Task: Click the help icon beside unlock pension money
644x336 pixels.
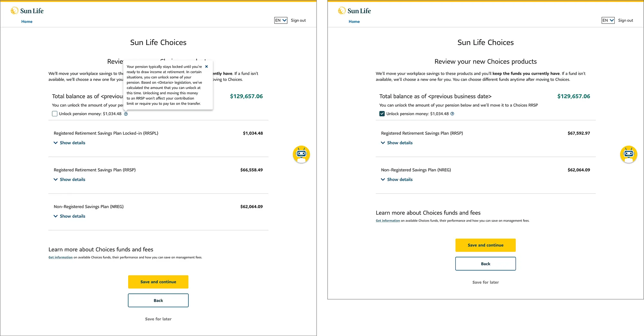Action: click(126, 114)
